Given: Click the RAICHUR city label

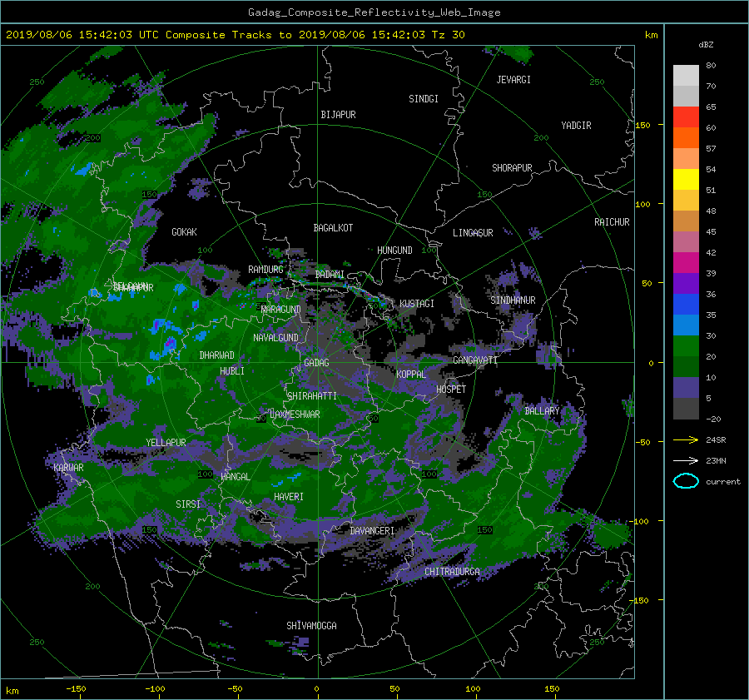Looking at the screenshot, I should [612, 222].
